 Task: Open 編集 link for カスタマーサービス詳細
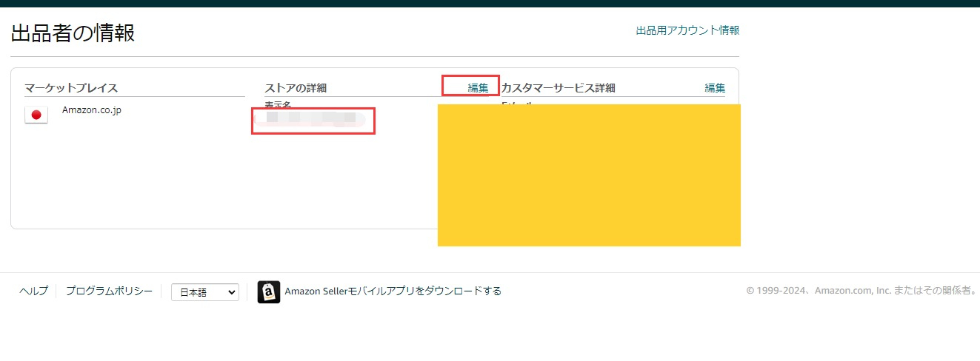tap(714, 87)
